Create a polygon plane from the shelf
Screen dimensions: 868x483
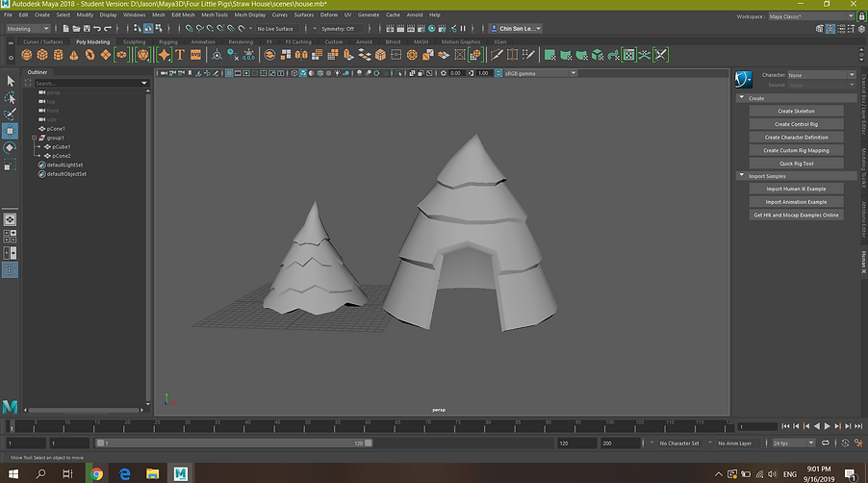[105, 55]
